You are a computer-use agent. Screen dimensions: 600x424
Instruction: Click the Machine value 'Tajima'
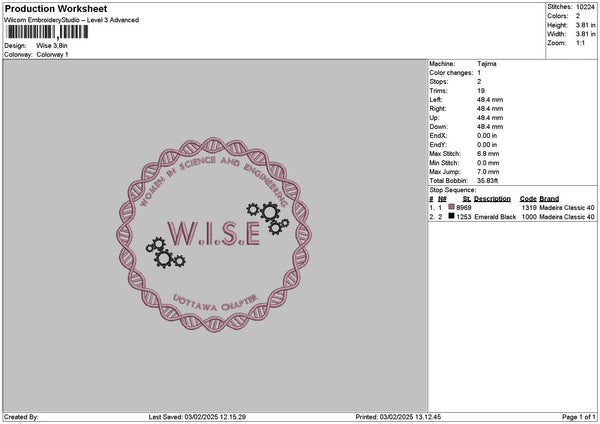487,64
